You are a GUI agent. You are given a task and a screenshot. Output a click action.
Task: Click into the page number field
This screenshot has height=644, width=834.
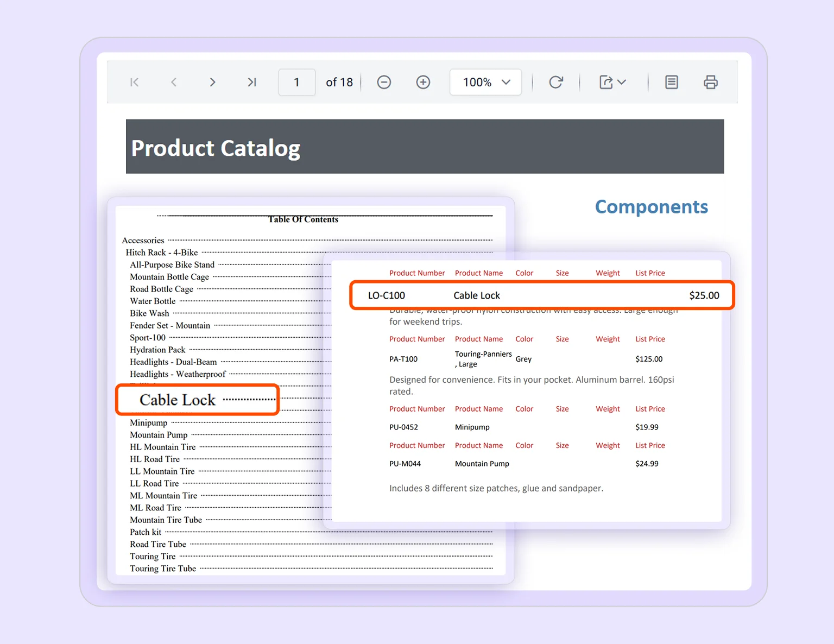(x=296, y=82)
